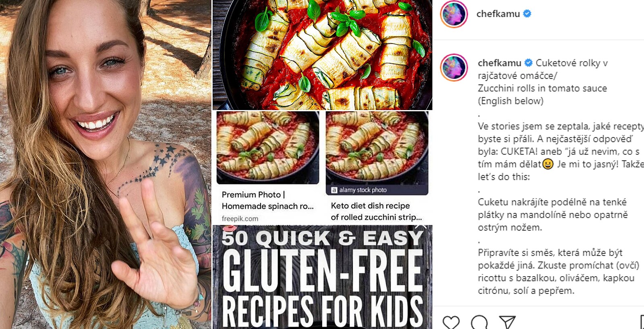Screen dimensions: 644x329
Task: Click chefkamu avatar beside caption
Action: coord(454,68)
